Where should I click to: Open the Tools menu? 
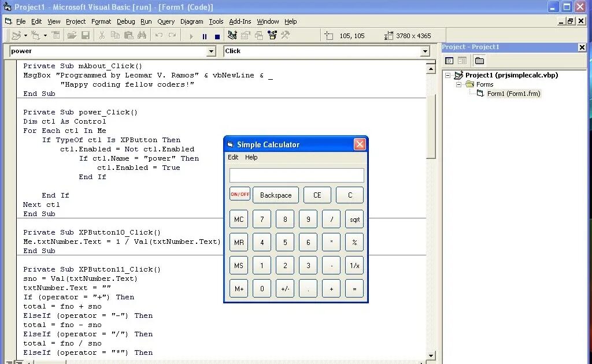(x=216, y=21)
